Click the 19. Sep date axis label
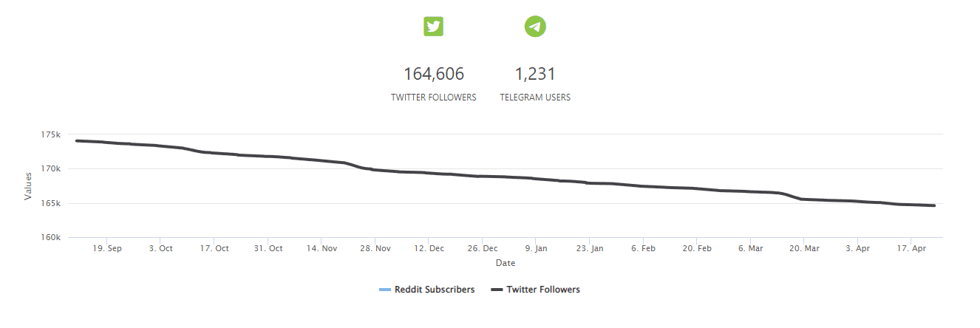This screenshot has width=980, height=328. pos(106,249)
